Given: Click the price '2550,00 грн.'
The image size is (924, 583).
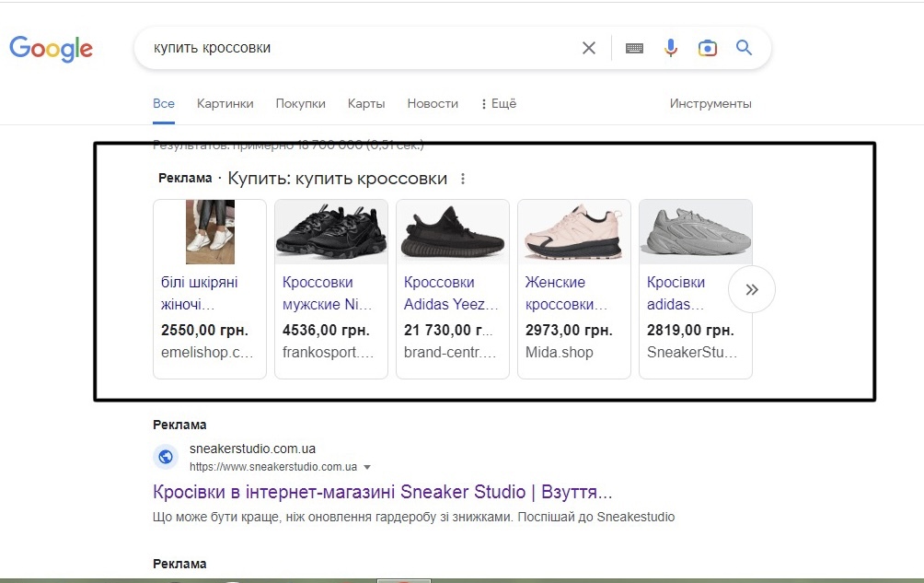Looking at the screenshot, I should [204, 330].
